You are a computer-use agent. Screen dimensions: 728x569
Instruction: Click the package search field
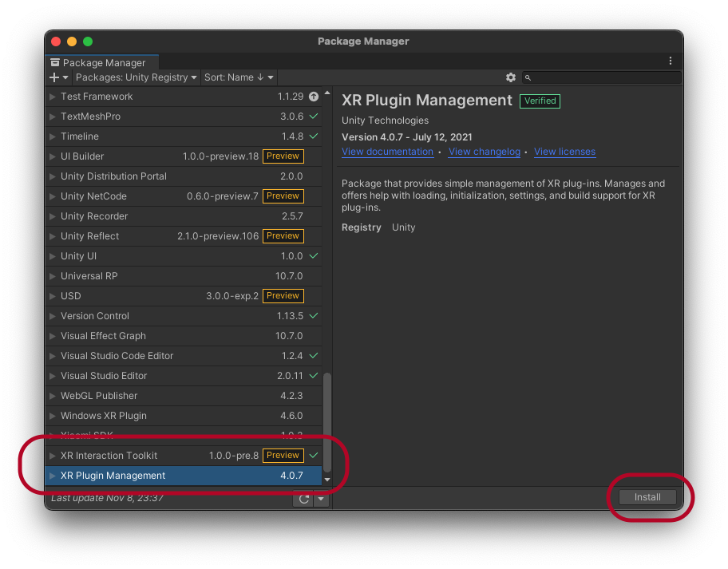pyautogui.click(x=602, y=77)
